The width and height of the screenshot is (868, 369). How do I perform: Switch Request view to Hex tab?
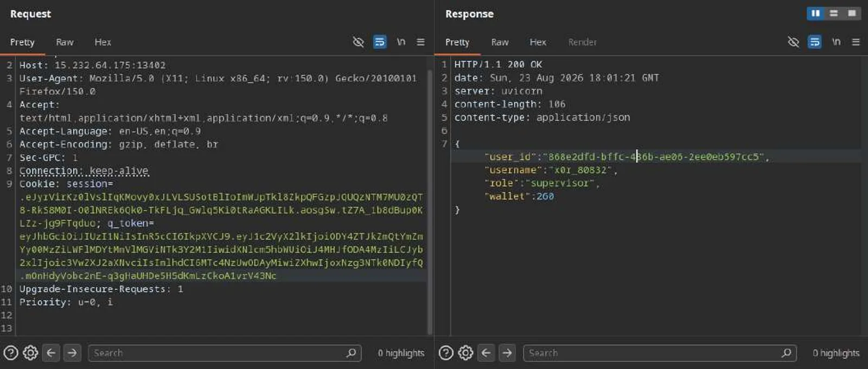pyautogui.click(x=103, y=42)
